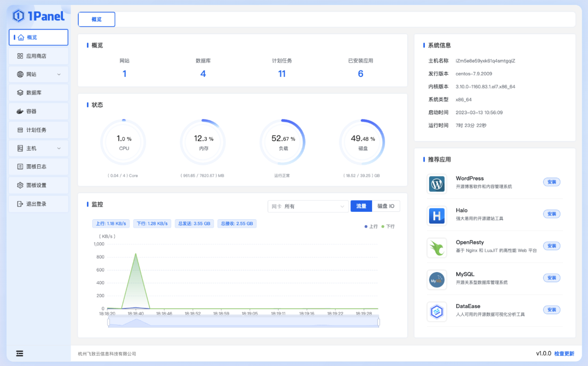Image resolution: width=588 pixels, height=366 pixels.
Task: Collapse sidebar with the bottom menu icon
Action: click(x=20, y=353)
